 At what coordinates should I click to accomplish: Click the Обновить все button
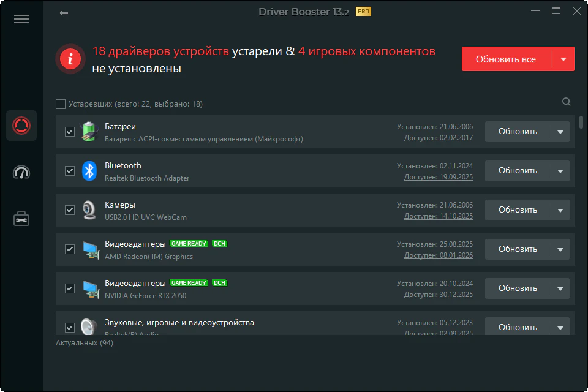tap(506, 59)
